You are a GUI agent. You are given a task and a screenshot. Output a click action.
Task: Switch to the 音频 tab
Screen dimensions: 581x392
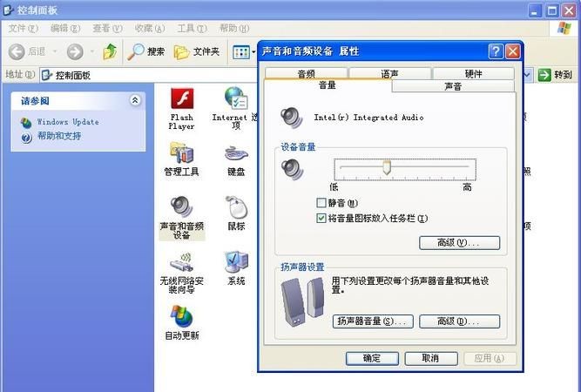tap(307, 73)
